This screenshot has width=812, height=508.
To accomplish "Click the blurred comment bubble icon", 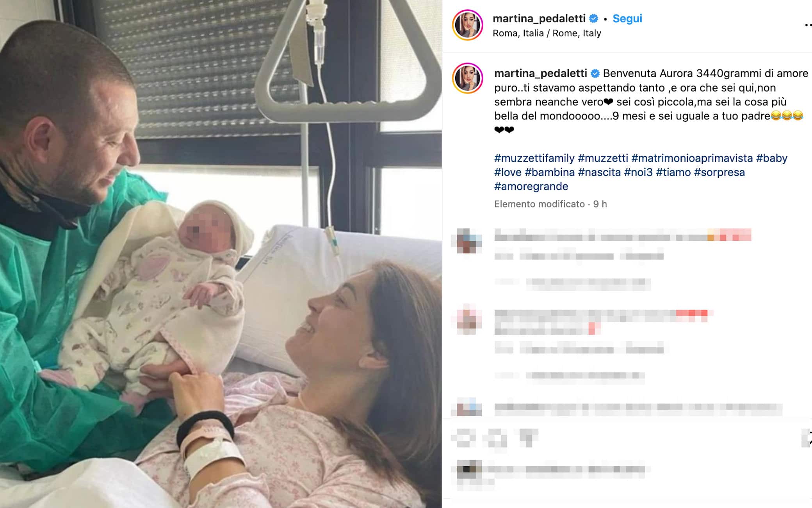I will point(496,437).
